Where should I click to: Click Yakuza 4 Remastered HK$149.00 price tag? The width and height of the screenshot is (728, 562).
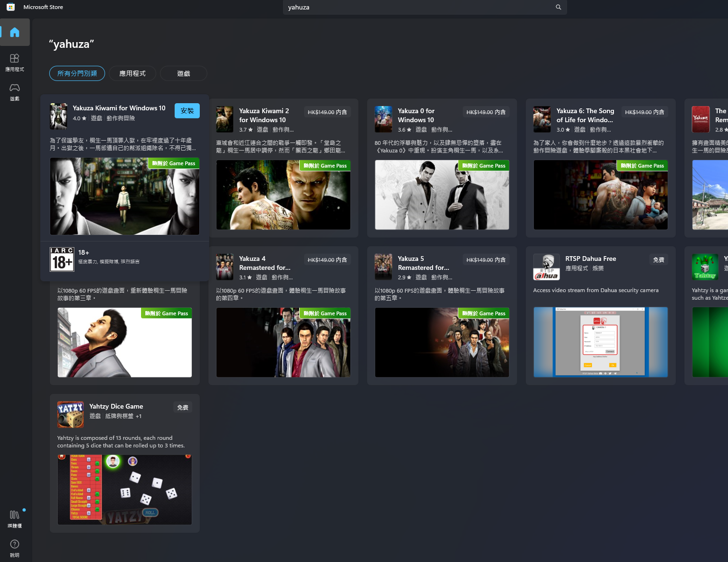pyautogui.click(x=327, y=260)
